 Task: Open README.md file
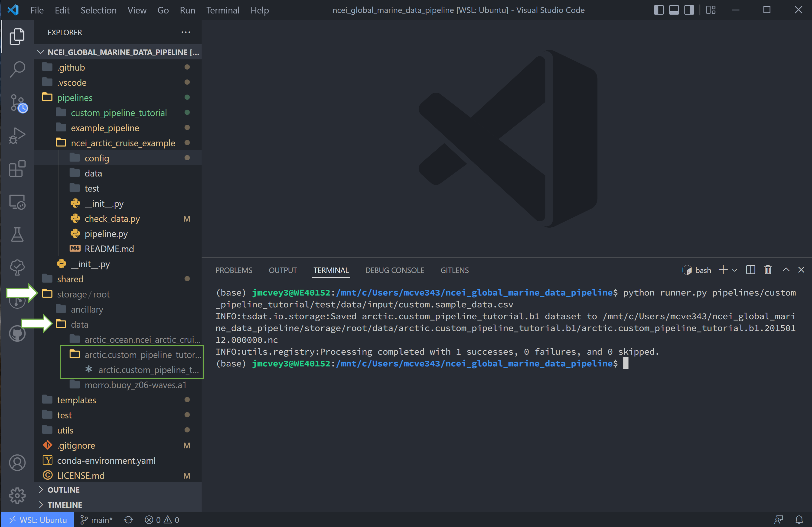(118, 249)
